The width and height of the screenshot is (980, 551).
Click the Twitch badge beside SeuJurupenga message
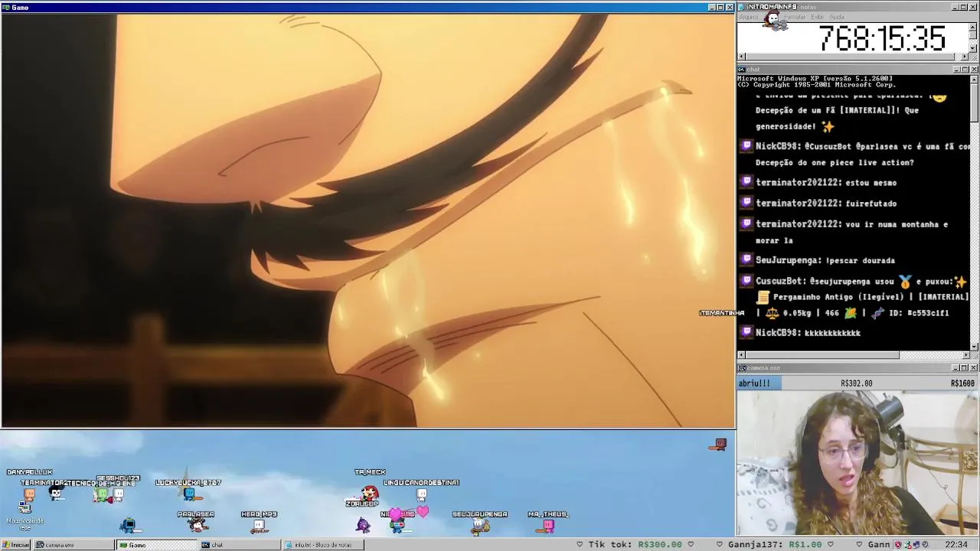coord(746,260)
